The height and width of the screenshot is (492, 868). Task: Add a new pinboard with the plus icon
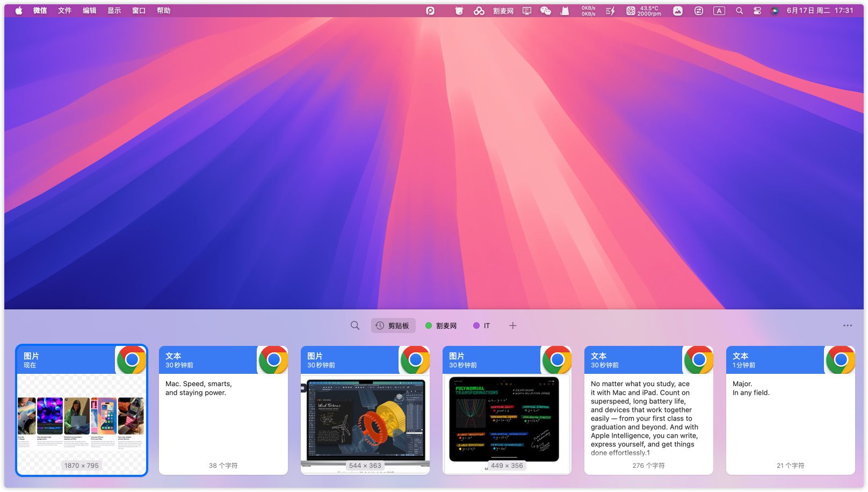coord(513,325)
